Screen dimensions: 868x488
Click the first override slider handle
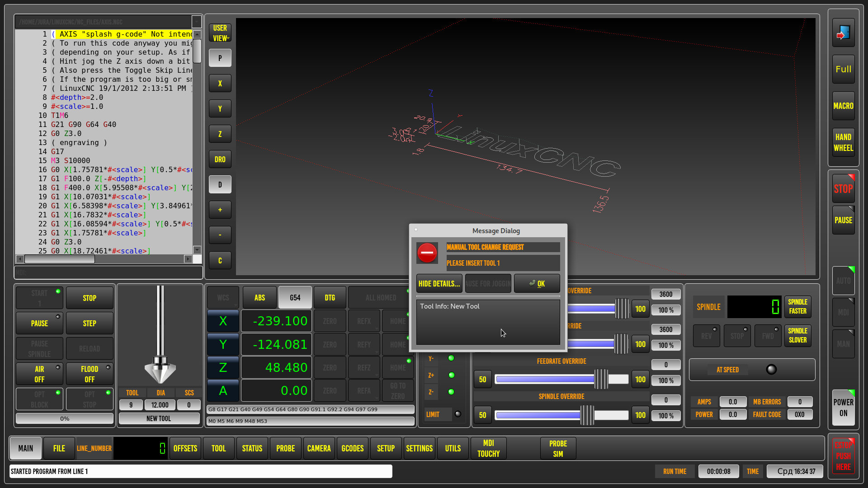click(622, 309)
